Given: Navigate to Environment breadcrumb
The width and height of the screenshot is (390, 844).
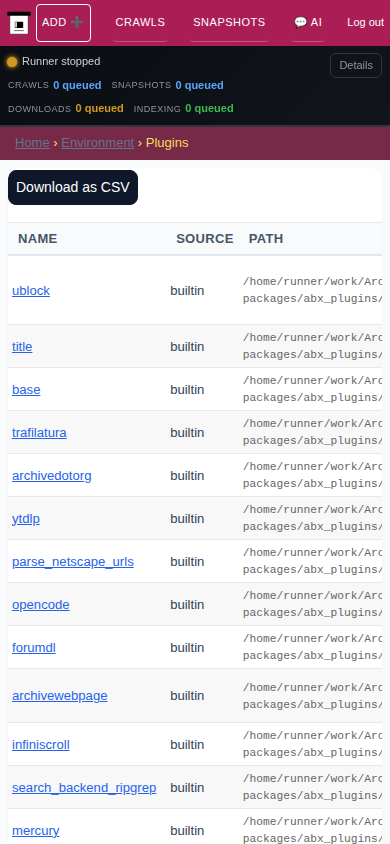Looking at the screenshot, I should pos(97,143).
